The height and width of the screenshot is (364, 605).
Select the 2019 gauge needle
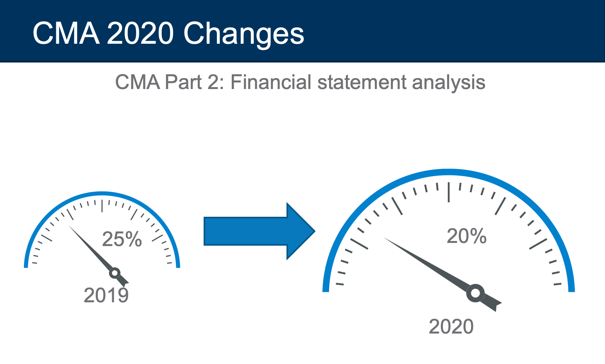tap(98, 256)
